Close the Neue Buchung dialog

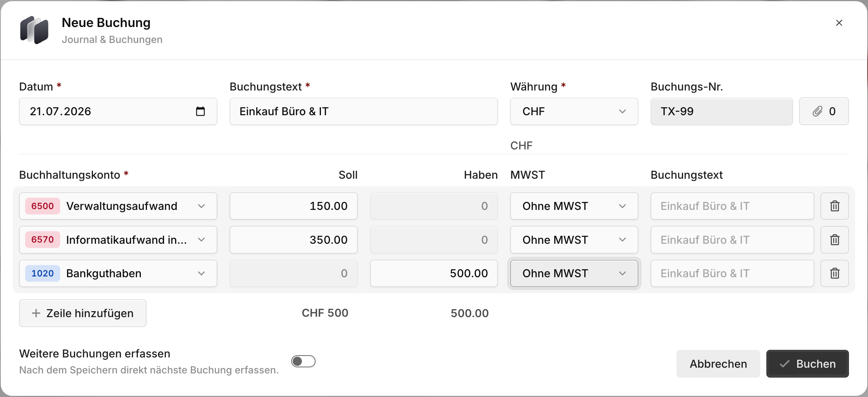click(x=839, y=23)
